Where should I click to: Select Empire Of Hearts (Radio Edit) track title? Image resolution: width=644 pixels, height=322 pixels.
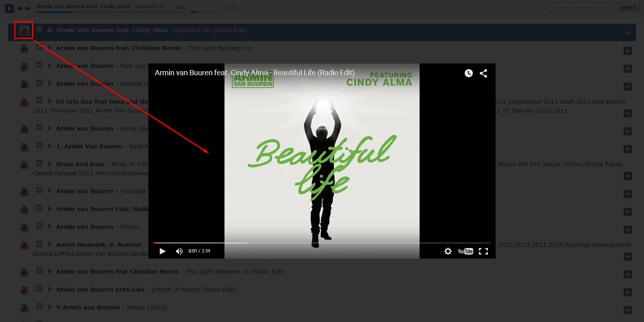(x=194, y=289)
